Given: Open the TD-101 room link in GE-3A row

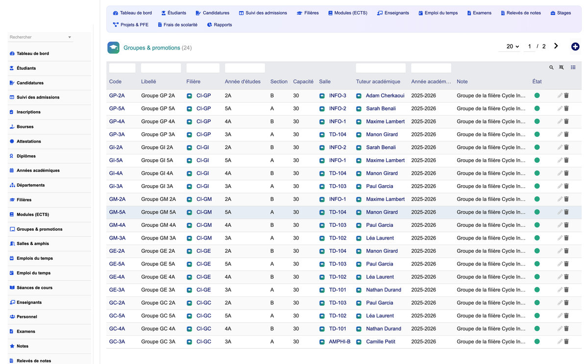Looking at the screenshot, I should pos(338,290).
